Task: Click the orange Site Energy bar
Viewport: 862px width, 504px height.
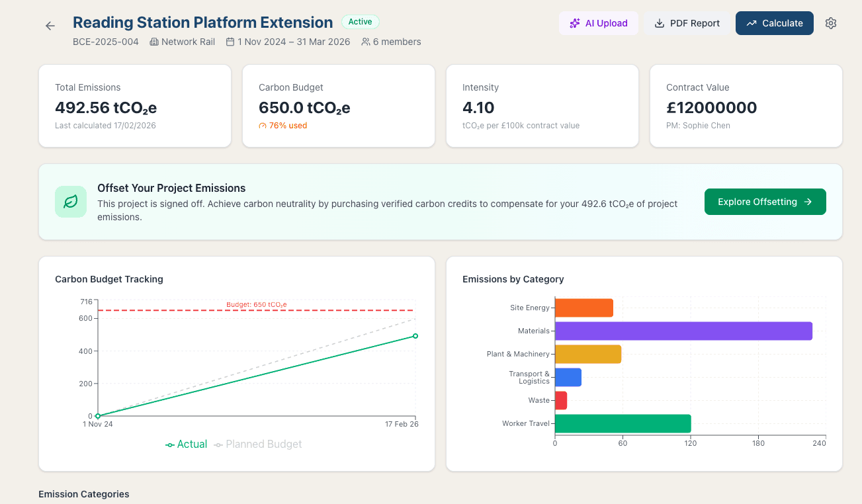Action: pos(583,308)
